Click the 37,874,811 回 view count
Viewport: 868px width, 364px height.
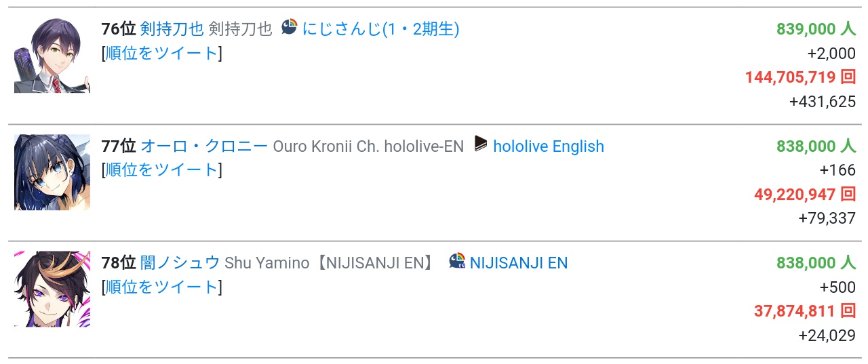point(804,311)
